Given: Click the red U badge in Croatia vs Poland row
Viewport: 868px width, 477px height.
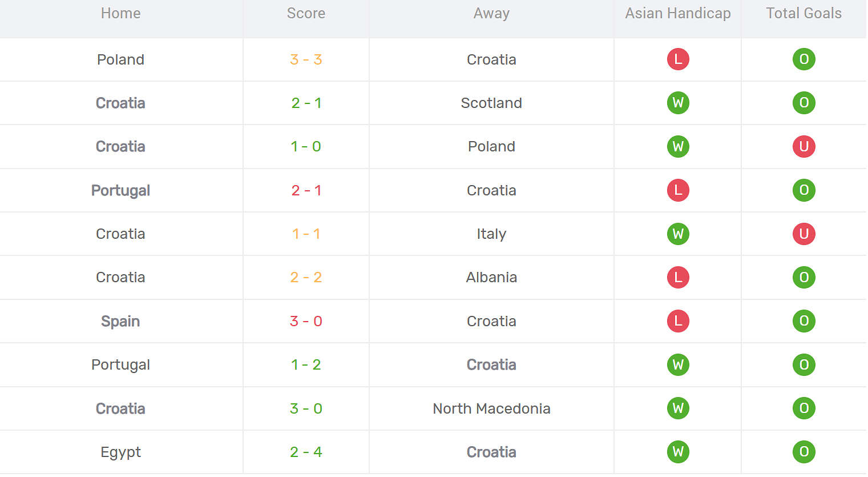Looking at the screenshot, I should click(x=804, y=146).
